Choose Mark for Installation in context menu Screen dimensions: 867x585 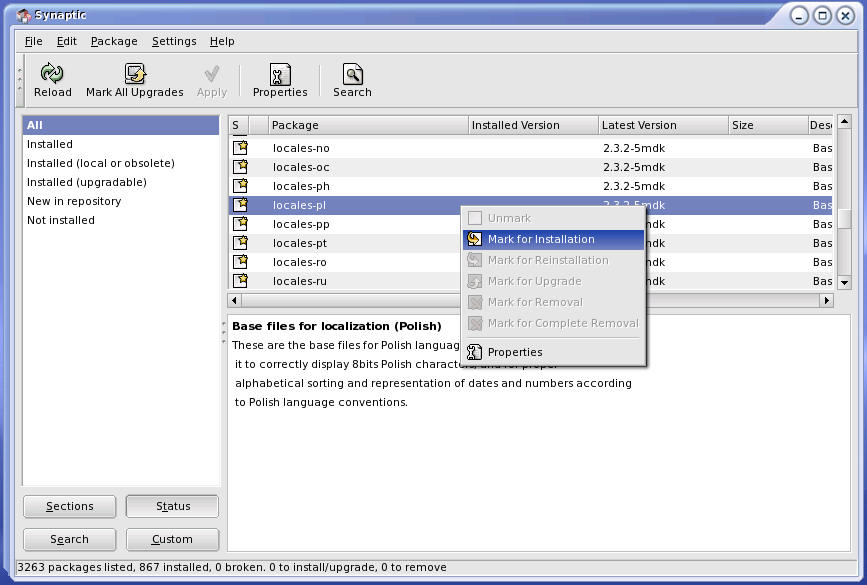[x=553, y=239]
